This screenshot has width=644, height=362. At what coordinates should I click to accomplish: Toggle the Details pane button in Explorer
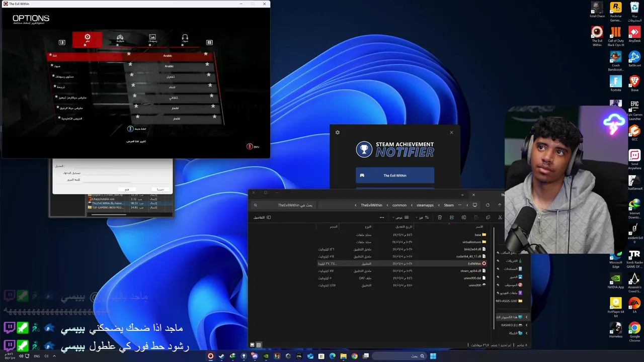pos(262,217)
